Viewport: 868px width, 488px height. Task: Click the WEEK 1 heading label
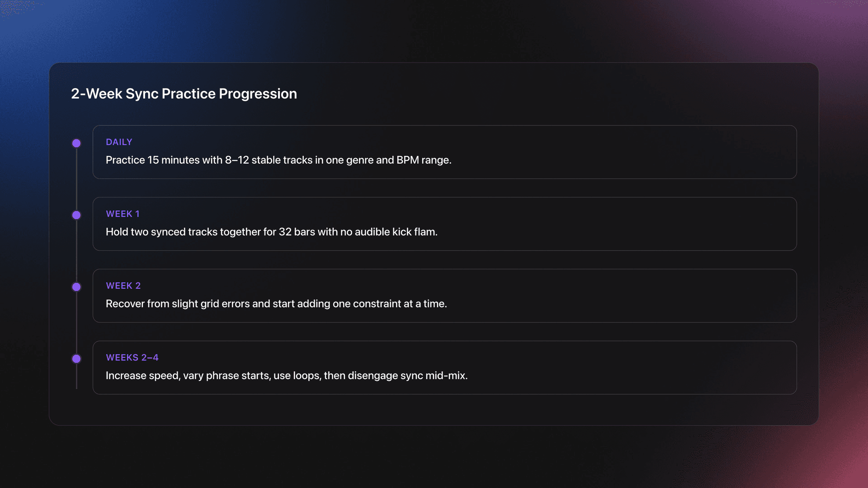[123, 214]
